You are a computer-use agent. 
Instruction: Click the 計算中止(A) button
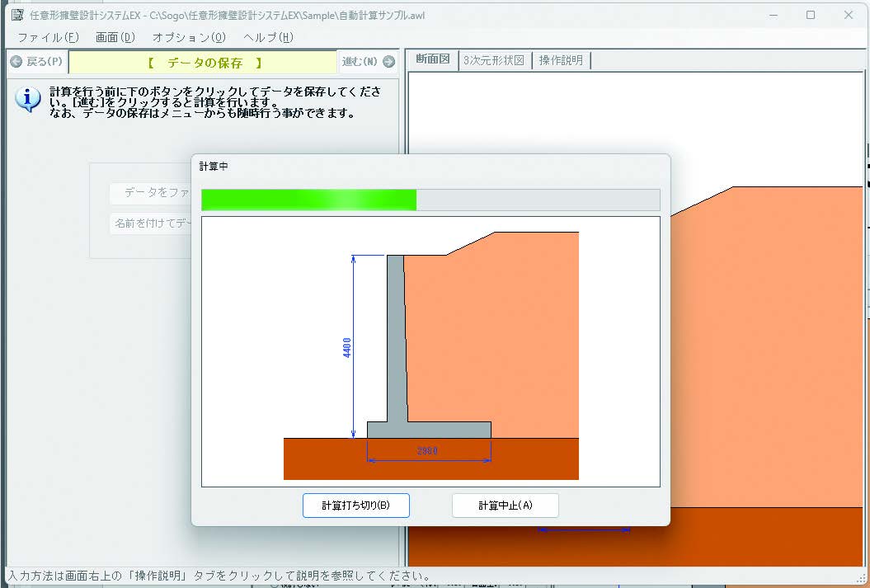pyautogui.click(x=506, y=506)
